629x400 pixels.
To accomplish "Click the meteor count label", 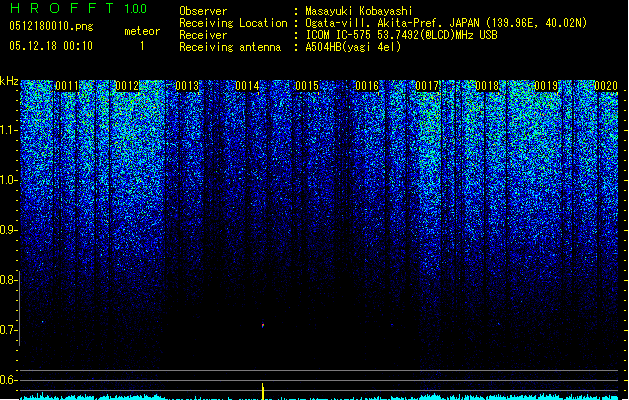I will point(142,31).
